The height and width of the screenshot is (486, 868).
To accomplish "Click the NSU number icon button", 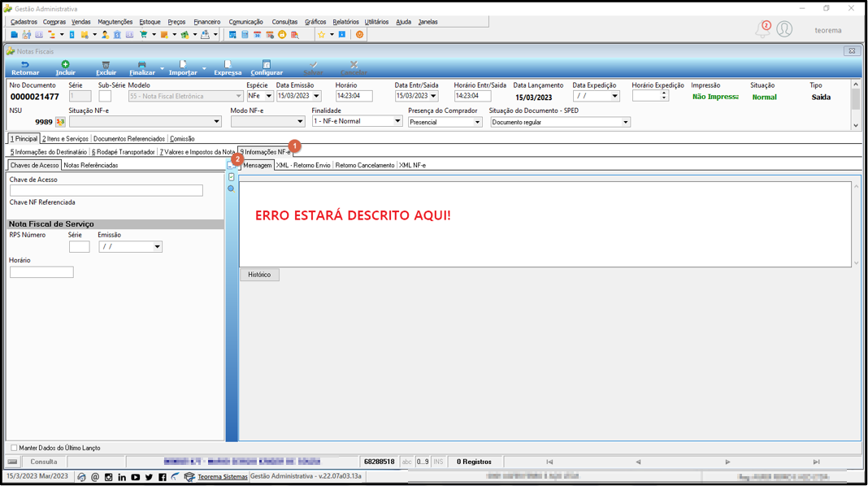I will point(60,122).
